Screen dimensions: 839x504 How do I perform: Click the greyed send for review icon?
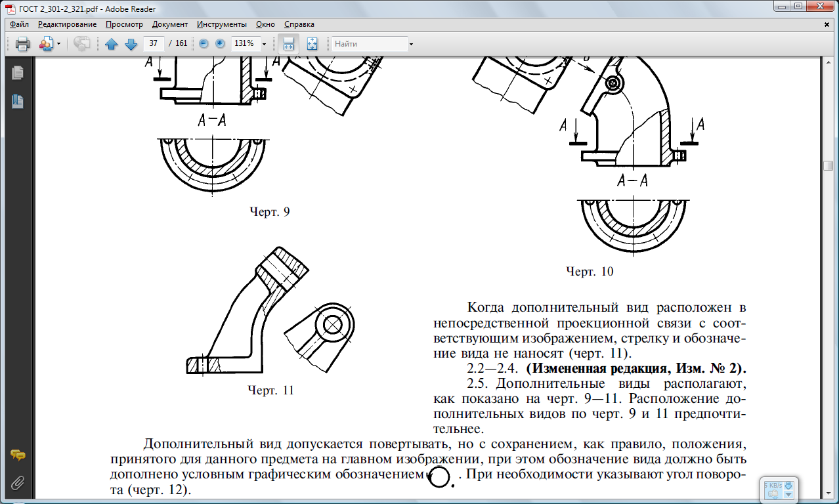point(82,44)
